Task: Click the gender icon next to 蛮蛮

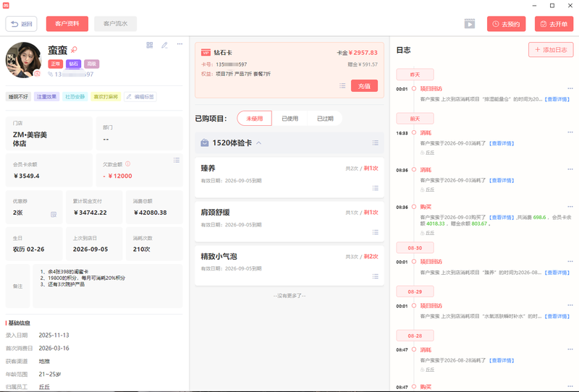Action: coord(75,49)
